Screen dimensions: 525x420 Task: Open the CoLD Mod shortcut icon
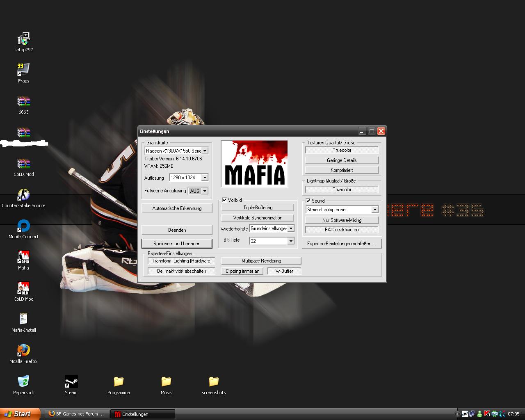(x=23, y=292)
